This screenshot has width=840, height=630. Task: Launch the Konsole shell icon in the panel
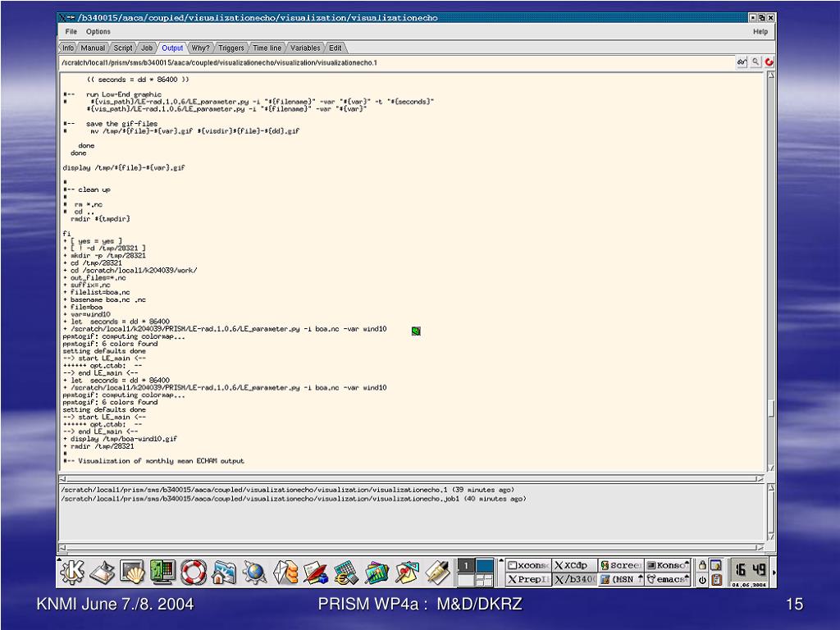(132, 573)
